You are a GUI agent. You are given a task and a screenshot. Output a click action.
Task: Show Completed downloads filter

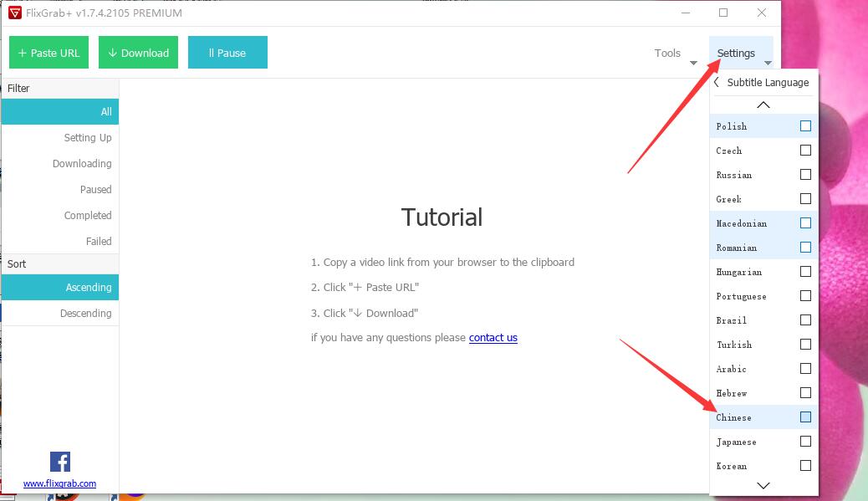pyautogui.click(x=59, y=215)
